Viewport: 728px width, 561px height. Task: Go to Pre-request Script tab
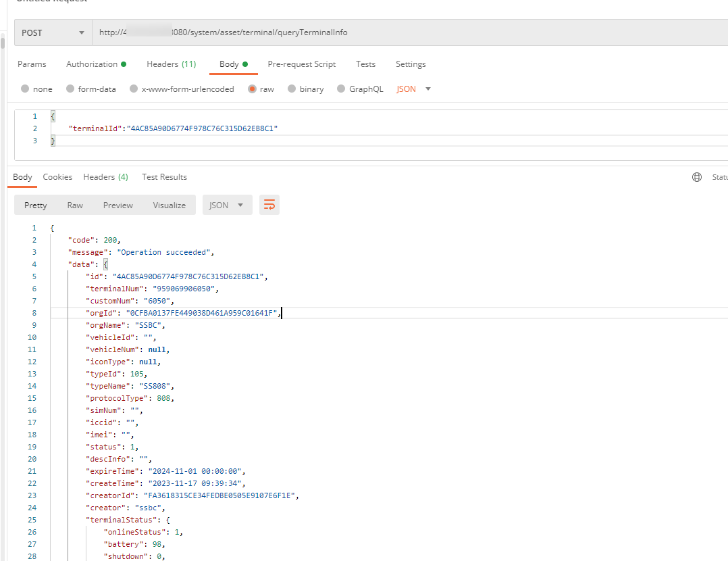pos(301,64)
